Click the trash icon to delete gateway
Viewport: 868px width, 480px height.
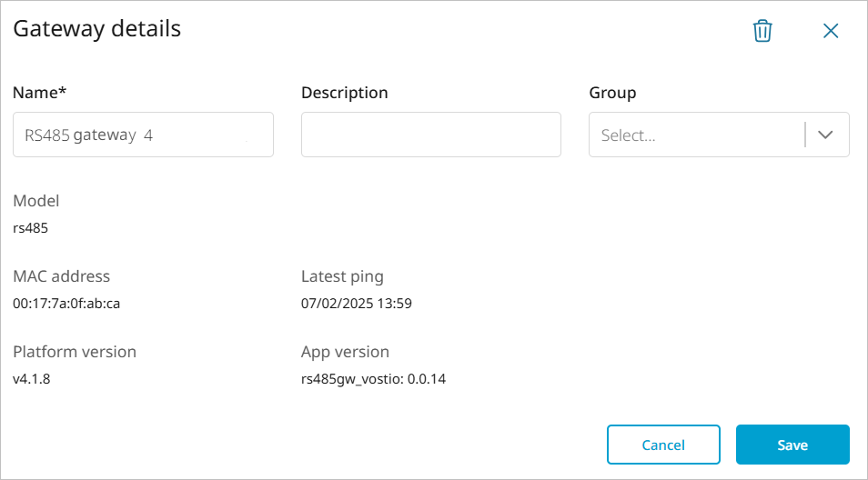(762, 31)
